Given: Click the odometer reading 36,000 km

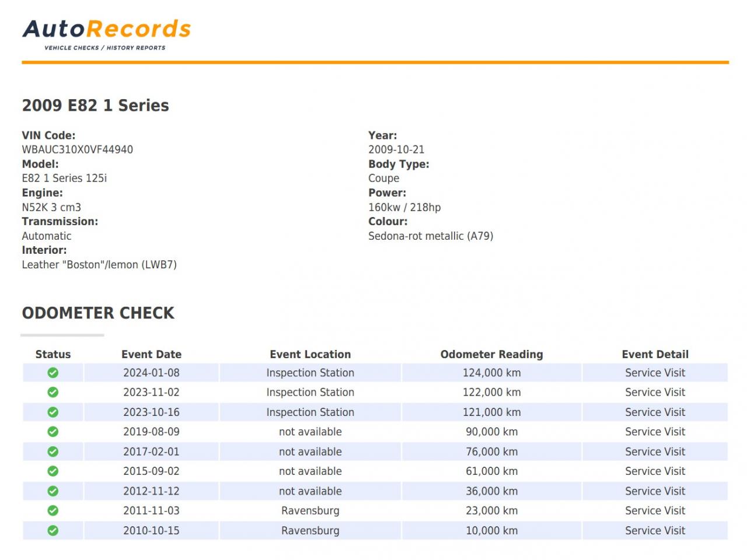Looking at the screenshot, I should 492,491.
